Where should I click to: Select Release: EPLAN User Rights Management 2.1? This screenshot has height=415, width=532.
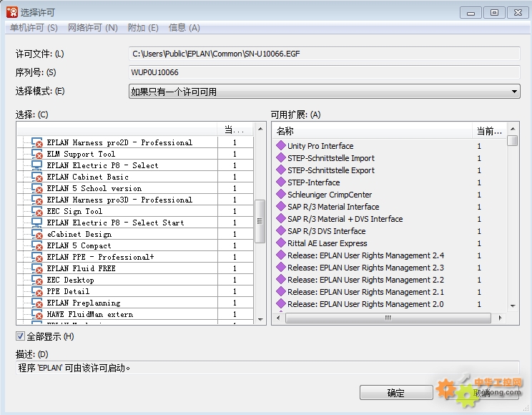pos(366,292)
